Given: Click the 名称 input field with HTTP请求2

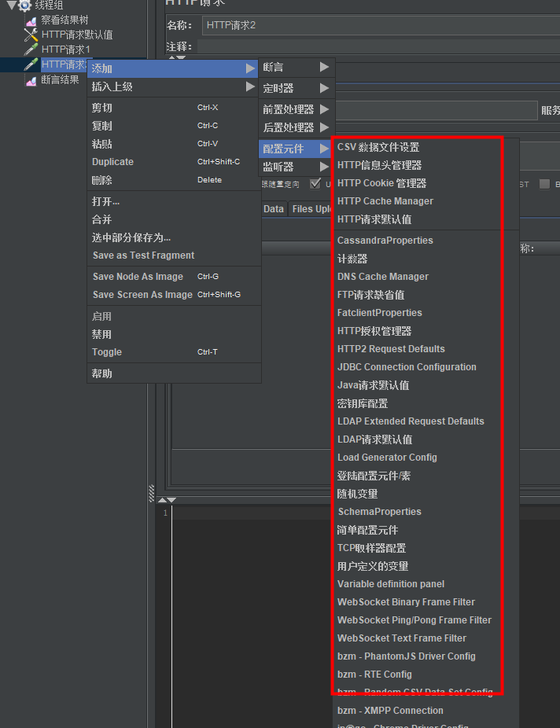Looking at the screenshot, I should 381,25.
